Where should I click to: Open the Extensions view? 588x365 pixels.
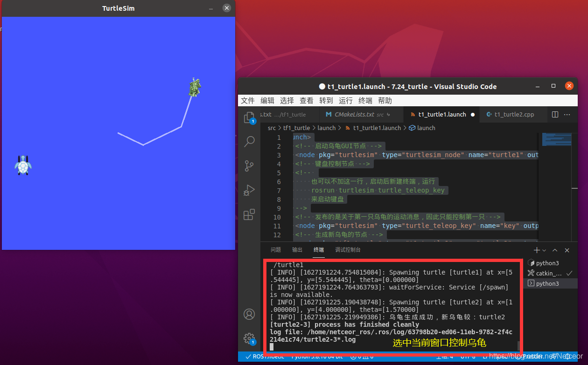[x=249, y=214]
